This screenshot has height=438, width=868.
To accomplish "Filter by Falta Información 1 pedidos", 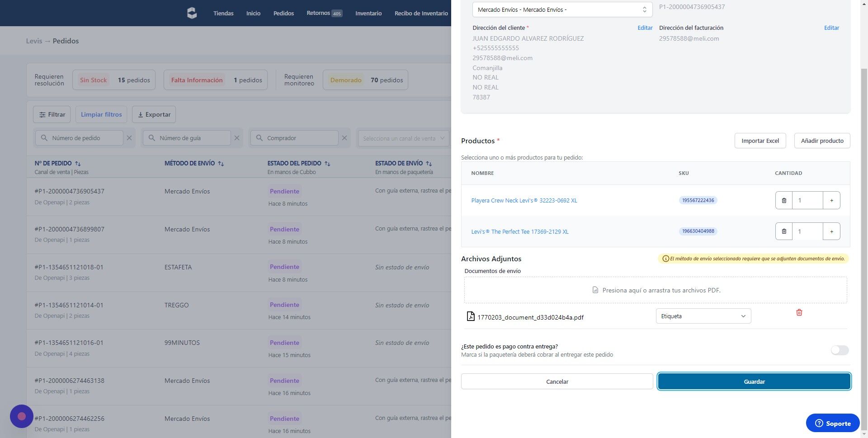I will coord(216,80).
